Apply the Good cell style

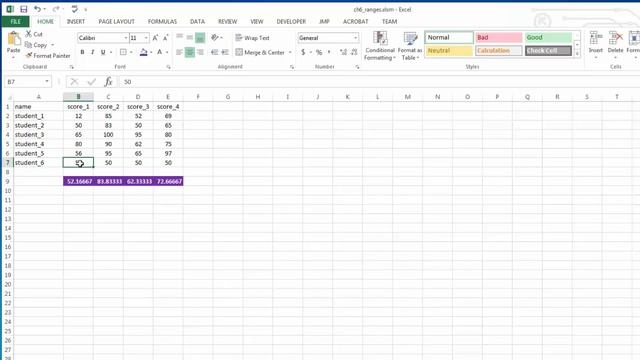(548, 38)
